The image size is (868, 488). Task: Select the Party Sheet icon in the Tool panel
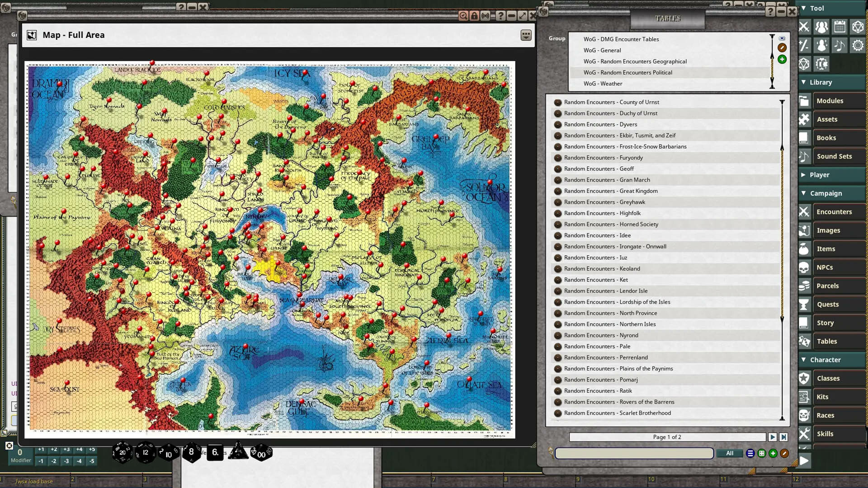pyautogui.click(x=821, y=27)
